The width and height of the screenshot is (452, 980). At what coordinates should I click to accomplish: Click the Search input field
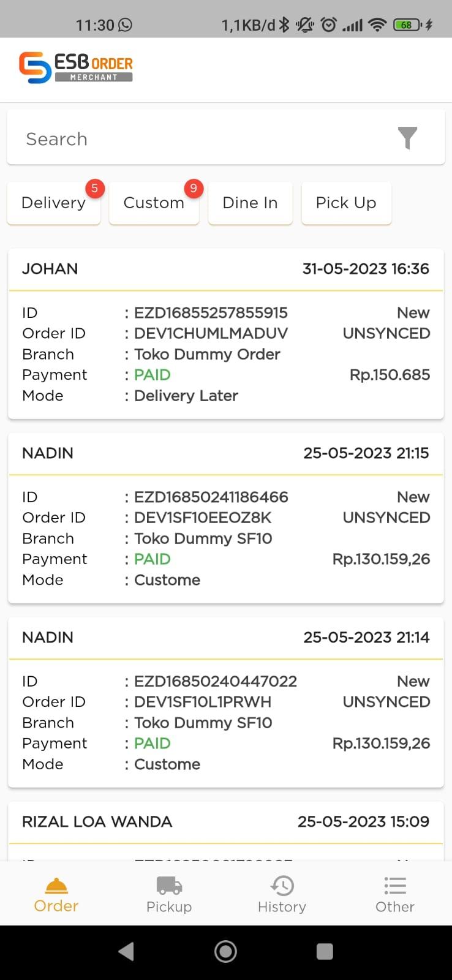226,138
